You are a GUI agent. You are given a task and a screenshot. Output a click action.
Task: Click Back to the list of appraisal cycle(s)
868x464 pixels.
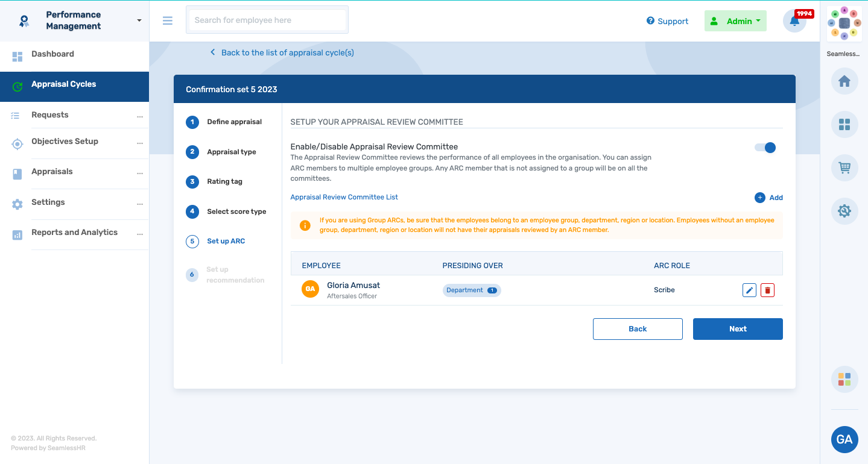[287, 52]
